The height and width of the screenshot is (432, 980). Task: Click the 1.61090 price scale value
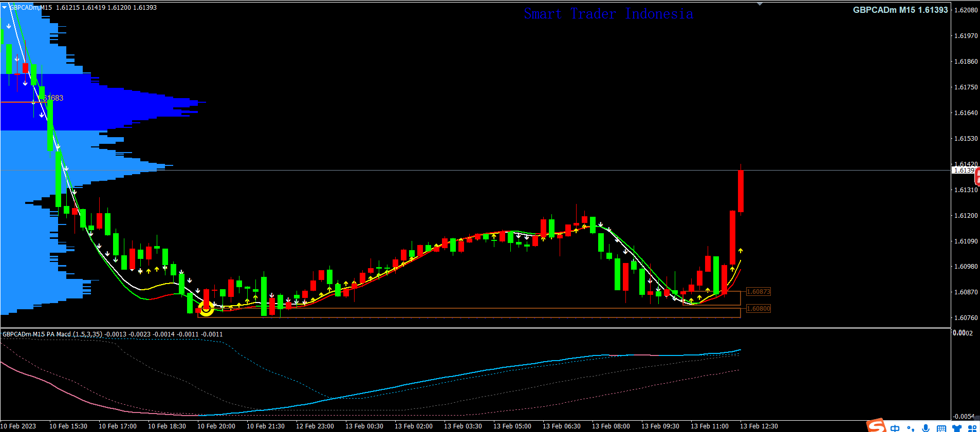tap(966, 241)
